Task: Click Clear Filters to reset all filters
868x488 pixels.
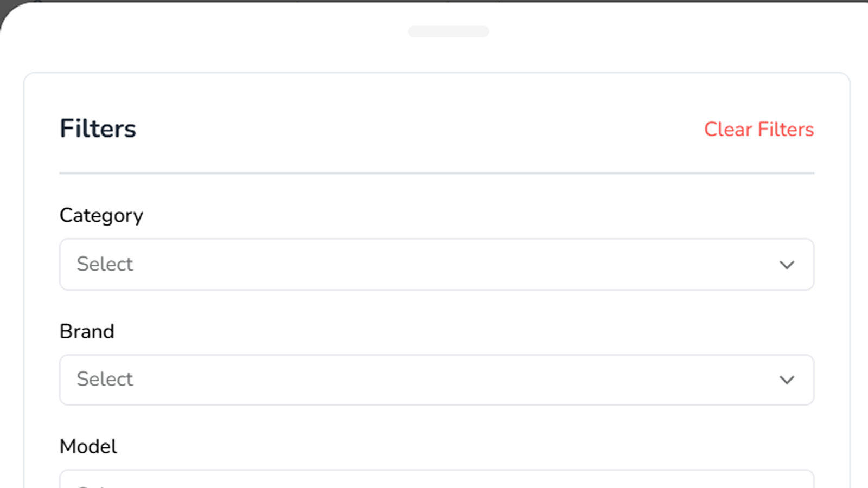Action: coord(759,130)
